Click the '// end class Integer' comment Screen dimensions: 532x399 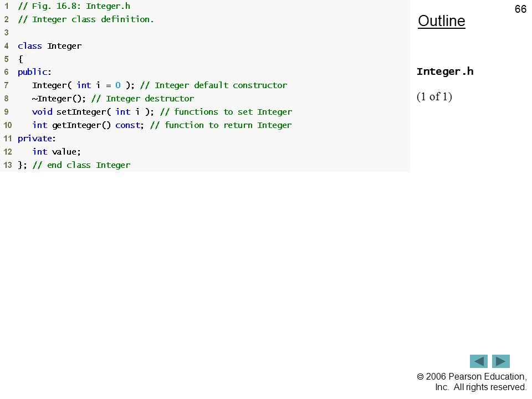click(81, 165)
